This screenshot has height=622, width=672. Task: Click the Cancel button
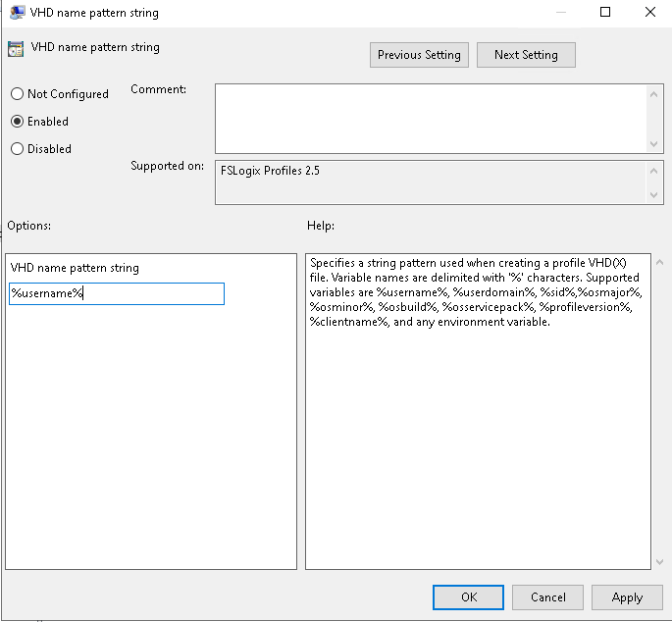click(547, 597)
